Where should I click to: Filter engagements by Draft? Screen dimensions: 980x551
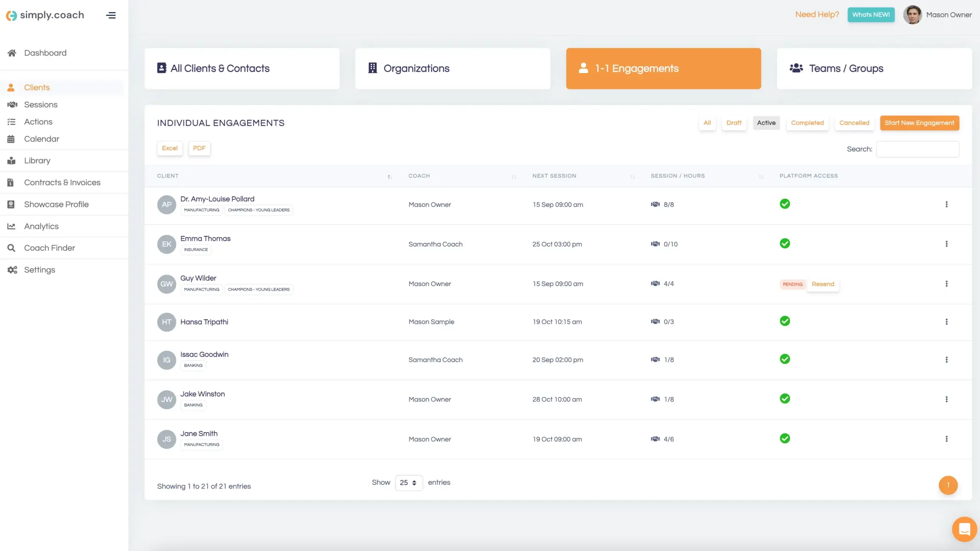click(x=734, y=123)
